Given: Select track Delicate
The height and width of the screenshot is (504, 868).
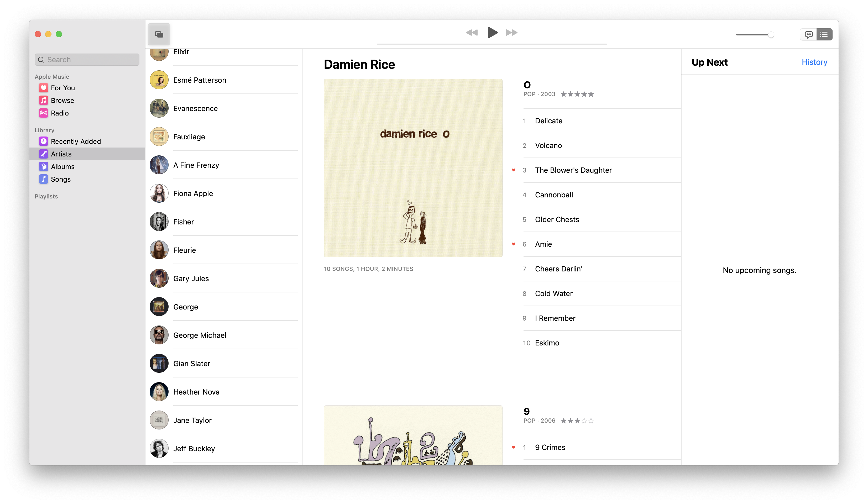Looking at the screenshot, I should click(602, 121).
